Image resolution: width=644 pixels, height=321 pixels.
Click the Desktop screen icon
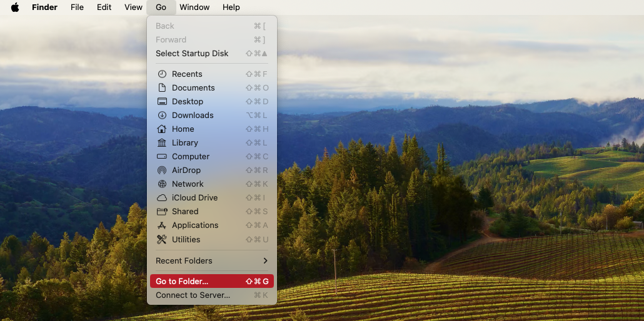pyautogui.click(x=162, y=101)
